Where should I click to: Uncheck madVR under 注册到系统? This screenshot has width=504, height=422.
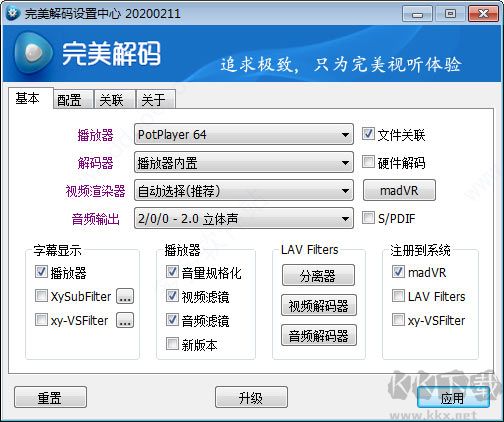(x=398, y=272)
